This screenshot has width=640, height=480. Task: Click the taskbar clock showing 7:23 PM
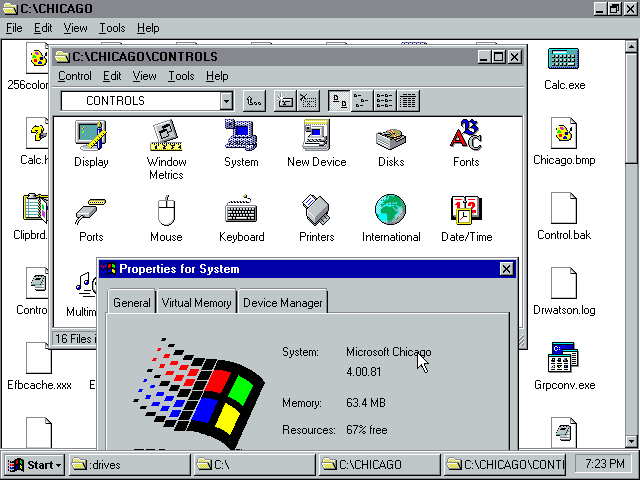[604, 464]
